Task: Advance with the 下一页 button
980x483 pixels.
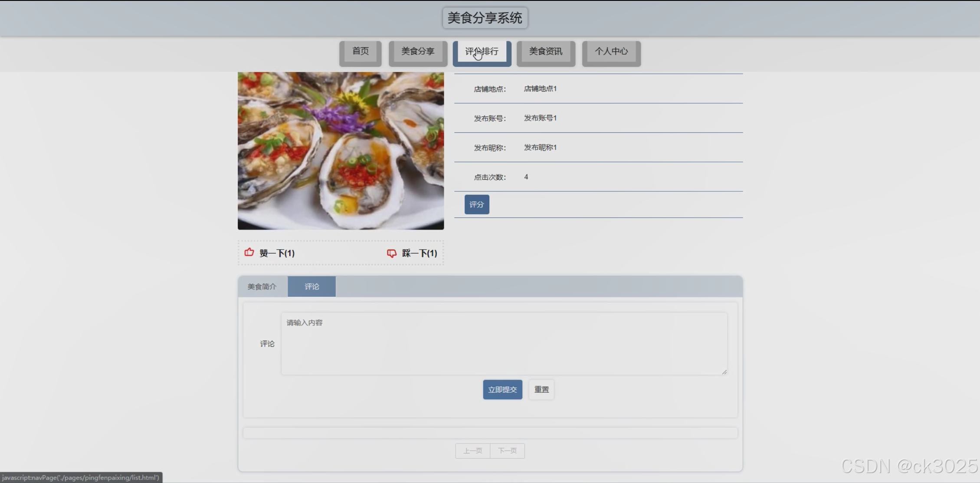Action: [x=507, y=451]
